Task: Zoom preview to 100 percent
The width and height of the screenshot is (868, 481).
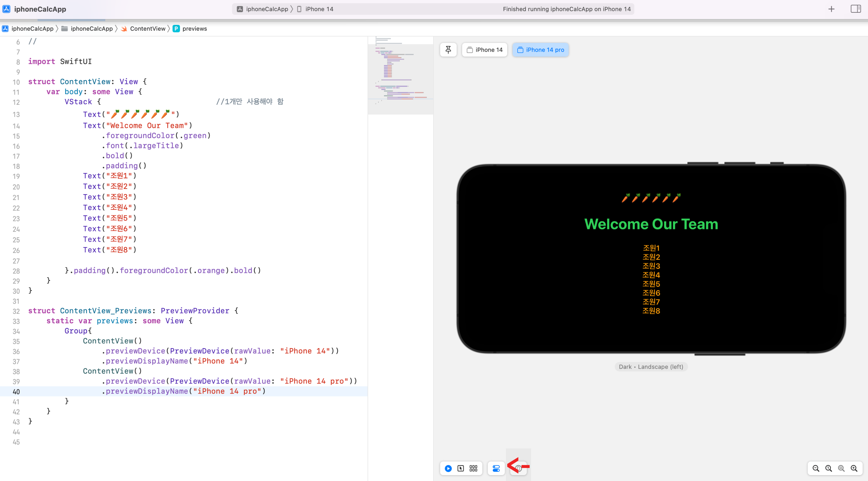Action: point(829,469)
